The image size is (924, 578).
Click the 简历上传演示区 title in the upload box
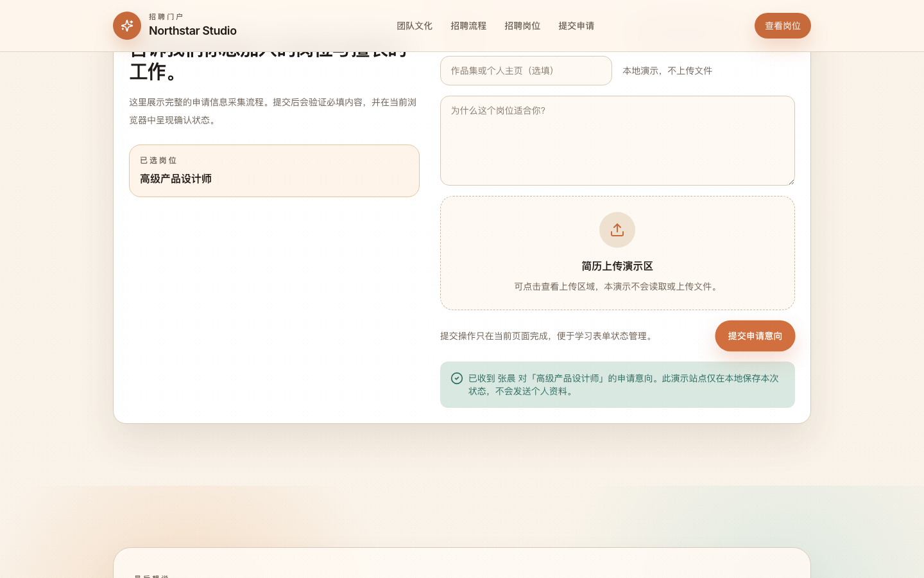(x=617, y=266)
